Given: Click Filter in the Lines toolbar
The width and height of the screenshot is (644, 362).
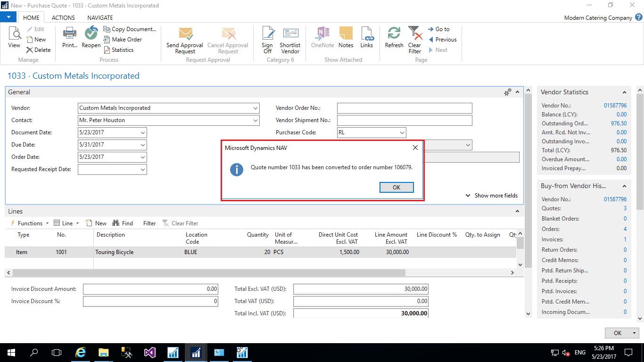Looking at the screenshot, I should pos(149,223).
